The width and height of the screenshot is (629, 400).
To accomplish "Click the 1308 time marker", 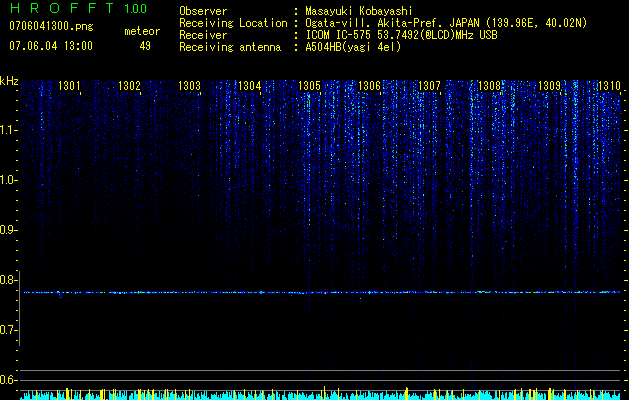I will click(x=489, y=86).
